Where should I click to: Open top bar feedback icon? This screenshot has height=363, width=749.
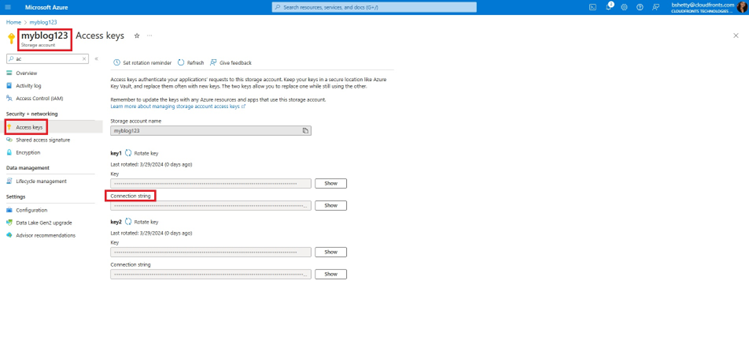655,7
